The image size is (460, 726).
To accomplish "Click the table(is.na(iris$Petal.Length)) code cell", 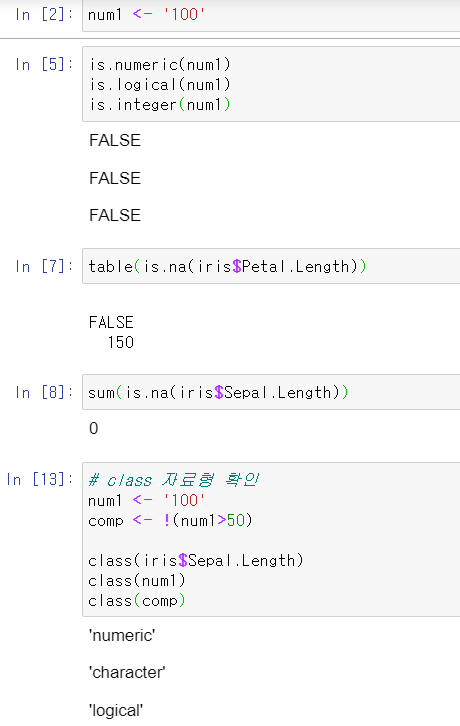I will click(x=271, y=266).
